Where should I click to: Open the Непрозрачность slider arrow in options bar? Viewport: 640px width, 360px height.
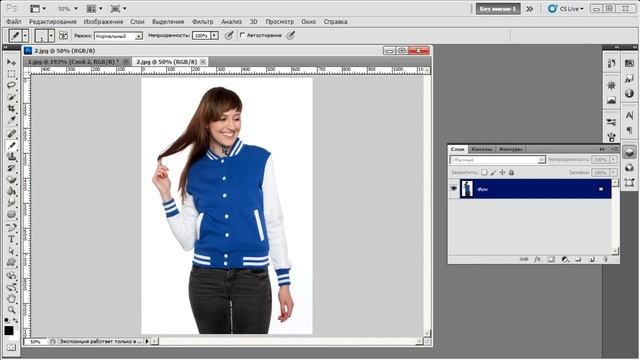click(214, 36)
